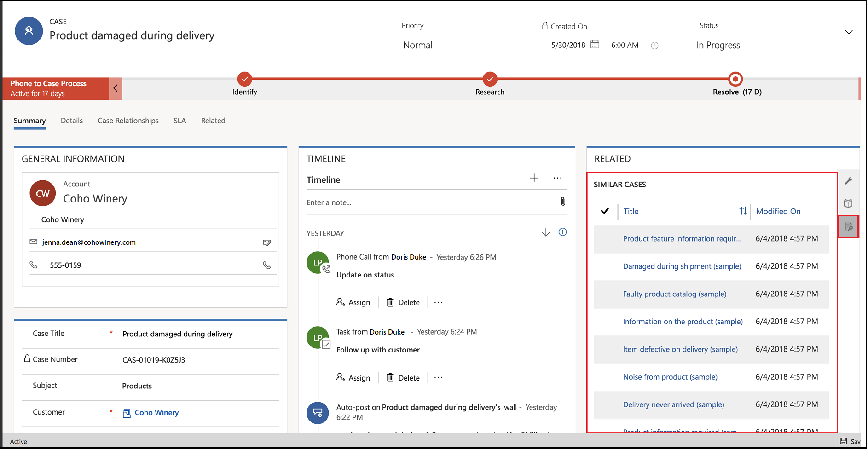Select the Resolve process stage
Image resolution: width=868 pixels, height=450 pixels.
tap(735, 79)
